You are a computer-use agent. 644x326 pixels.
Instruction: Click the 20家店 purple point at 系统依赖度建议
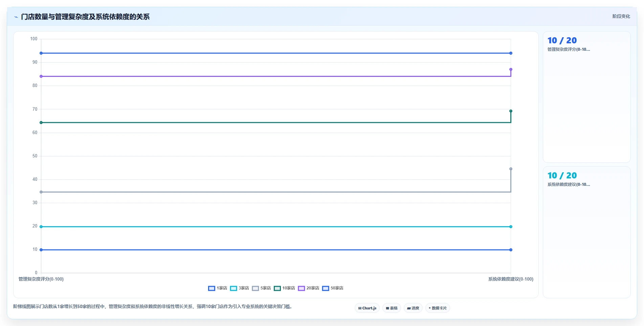511,69
